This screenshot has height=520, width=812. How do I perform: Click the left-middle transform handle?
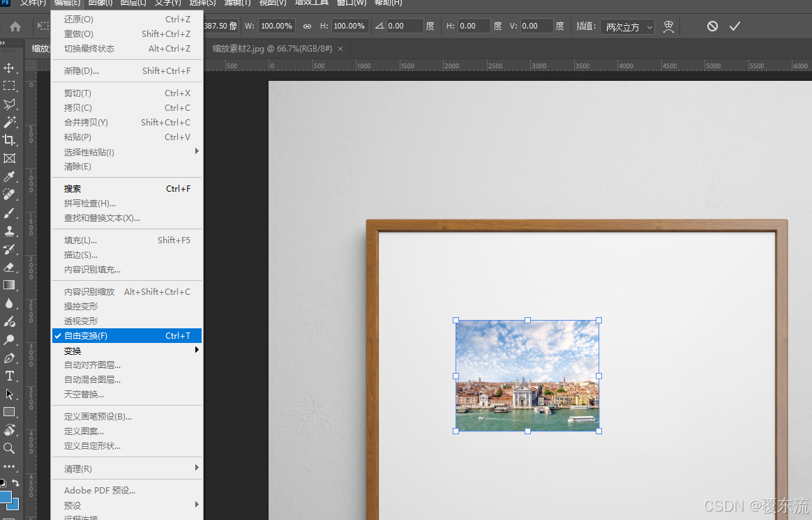coord(456,376)
